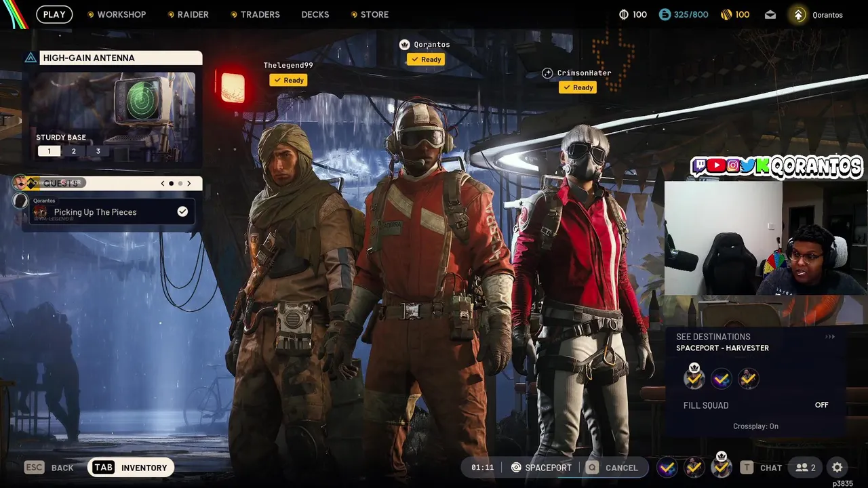
Task: Click the 01:11 matchmaking timer
Action: coord(482,468)
